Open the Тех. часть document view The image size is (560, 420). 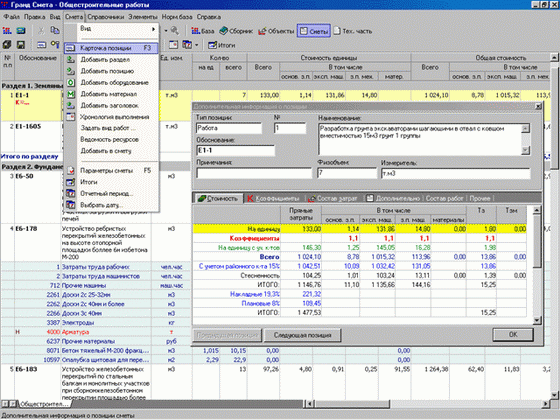[x=353, y=31]
